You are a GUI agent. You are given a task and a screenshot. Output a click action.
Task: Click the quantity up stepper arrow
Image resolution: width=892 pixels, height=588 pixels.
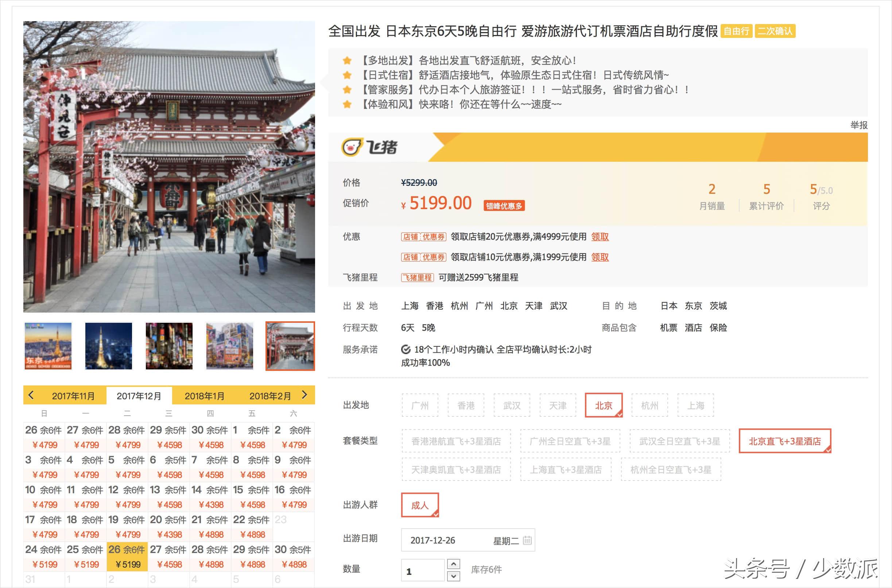(454, 564)
